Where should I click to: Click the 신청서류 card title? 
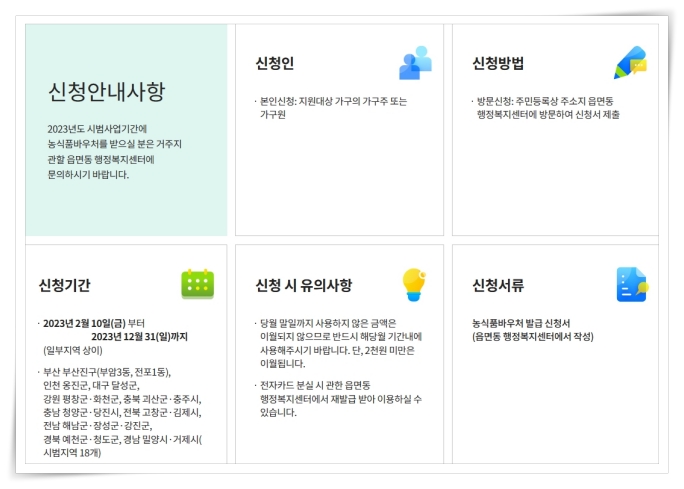tap(498, 285)
